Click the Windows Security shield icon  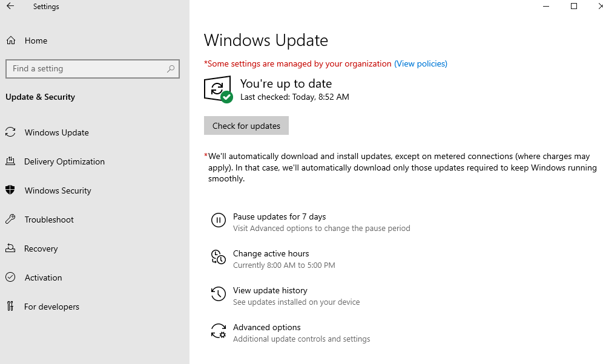coord(10,190)
